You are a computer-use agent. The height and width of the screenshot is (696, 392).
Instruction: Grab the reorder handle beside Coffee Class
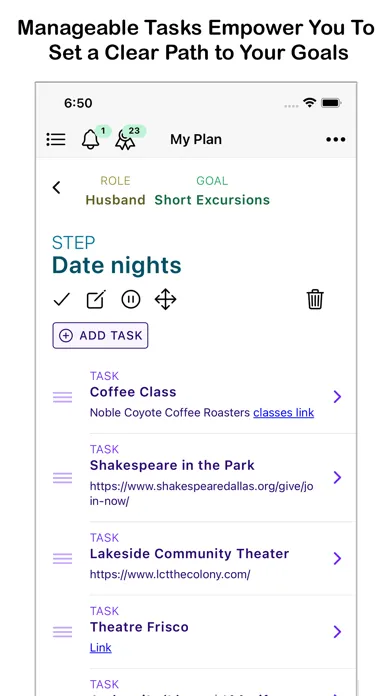63,397
